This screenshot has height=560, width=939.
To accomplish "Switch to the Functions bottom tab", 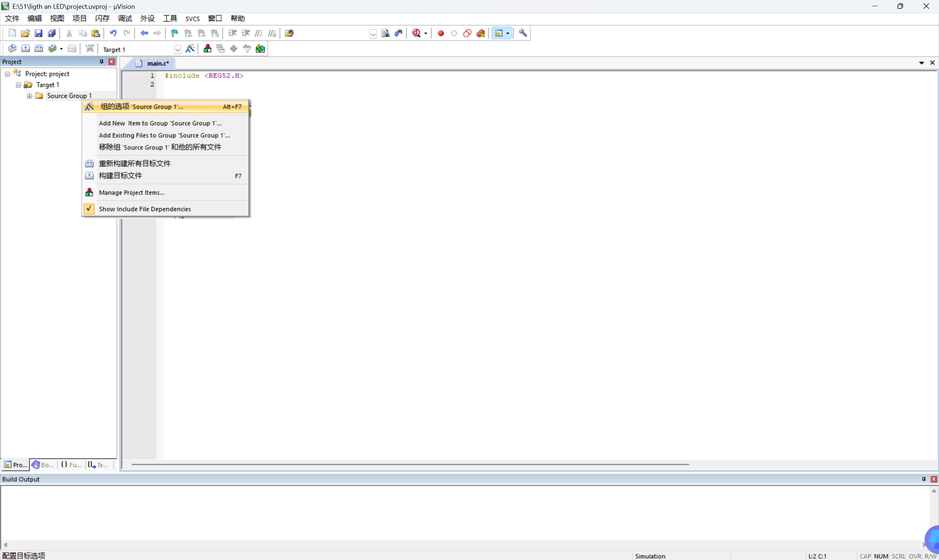I will click(71, 465).
